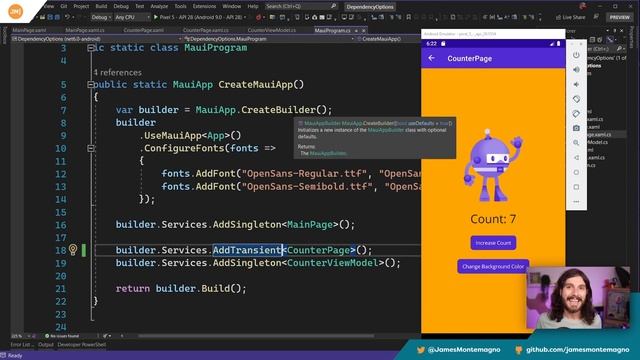Close the MauiProgram.cs tab
Screen dimensions: 640x360
coord(363,31)
